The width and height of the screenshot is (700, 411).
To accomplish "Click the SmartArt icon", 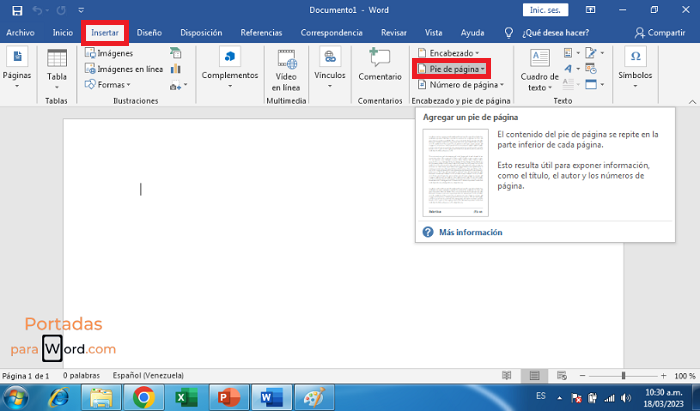I will pos(176,53).
